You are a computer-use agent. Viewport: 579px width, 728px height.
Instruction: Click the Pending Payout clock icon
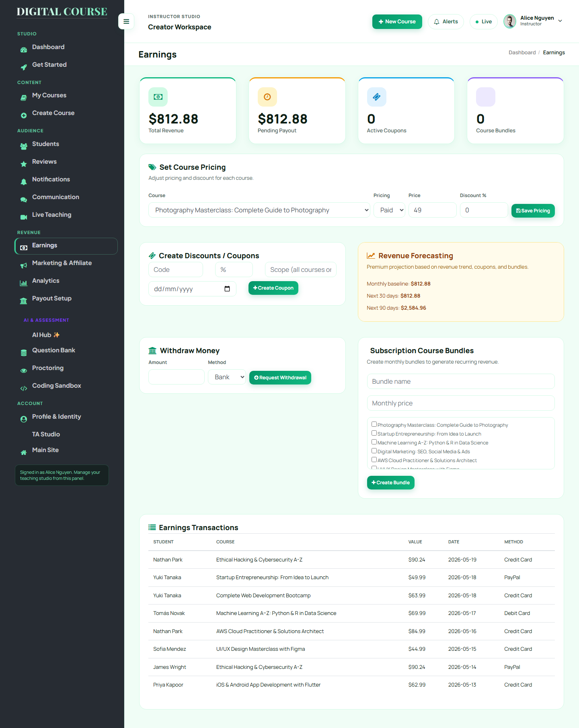(x=267, y=97)
